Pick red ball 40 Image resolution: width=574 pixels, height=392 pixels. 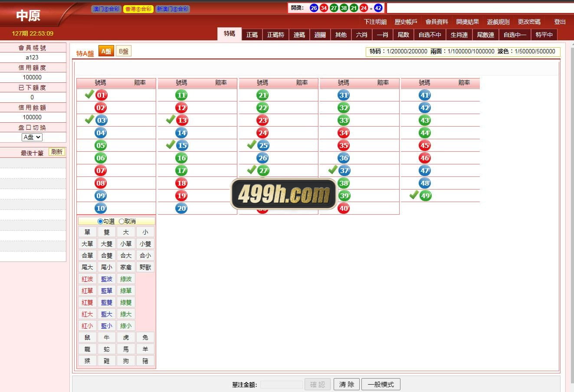(x=344, y=208)
